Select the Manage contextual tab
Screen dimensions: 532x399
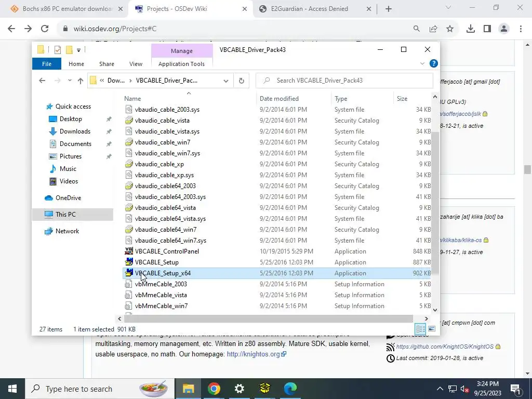182,51
